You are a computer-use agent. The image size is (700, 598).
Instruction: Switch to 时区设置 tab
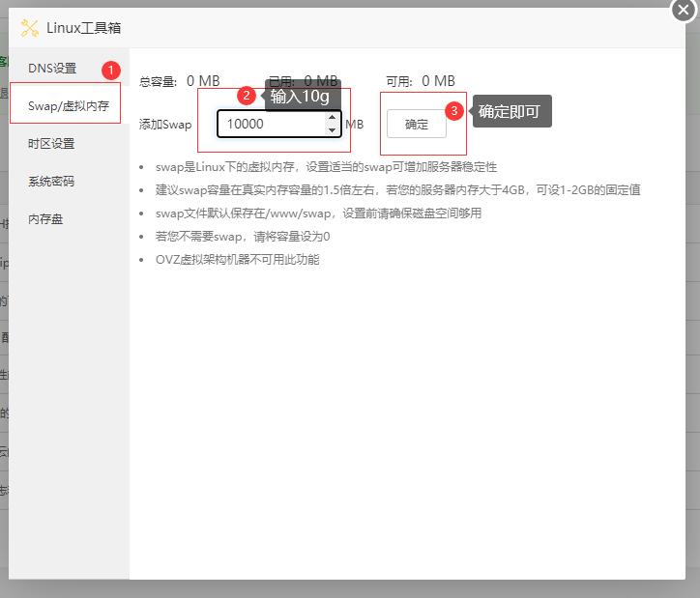click(51, 144)
